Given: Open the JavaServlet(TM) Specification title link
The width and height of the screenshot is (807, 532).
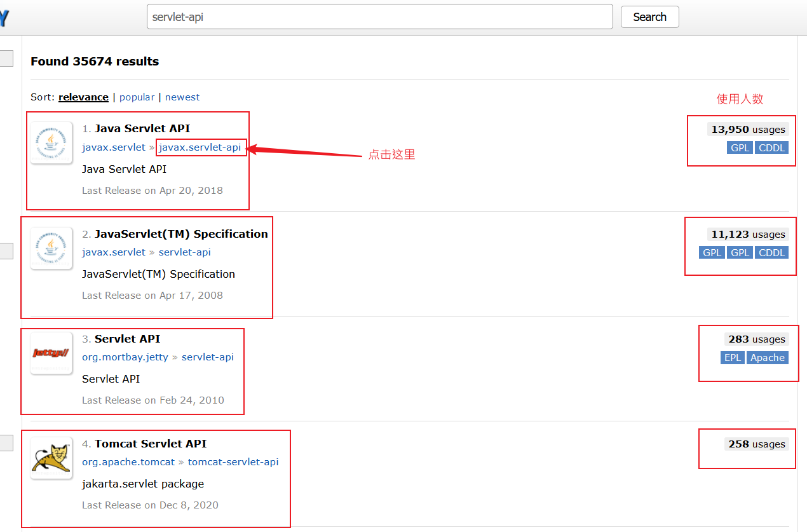Looking at the screenshot, I should 181,234.
